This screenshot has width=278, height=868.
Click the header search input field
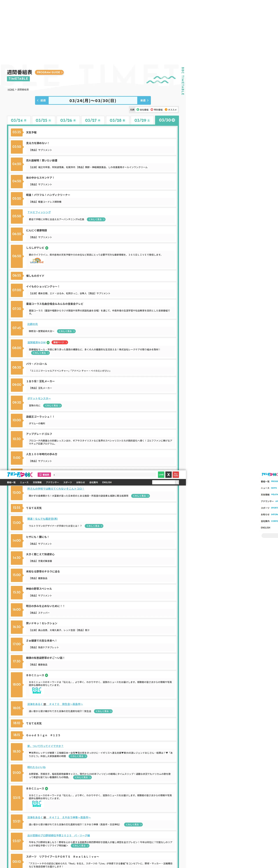tap(163, 482)
